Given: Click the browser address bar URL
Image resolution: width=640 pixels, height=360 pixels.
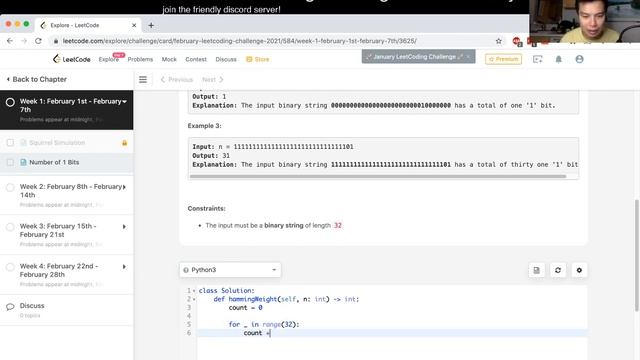Looking at the screenshot, I should coord(240,41).
